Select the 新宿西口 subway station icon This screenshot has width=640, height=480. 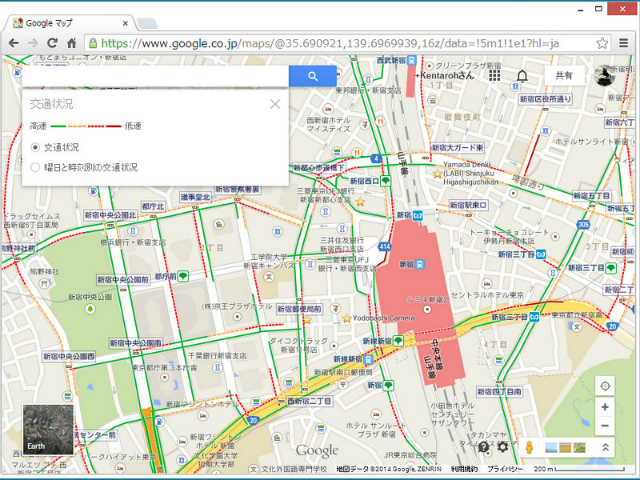pyautogui.click(x=385, y=180)
